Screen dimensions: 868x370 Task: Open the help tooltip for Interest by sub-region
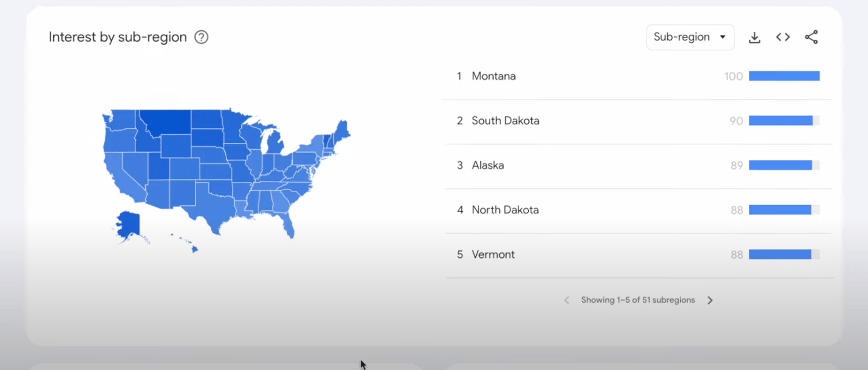click(201, 37)
